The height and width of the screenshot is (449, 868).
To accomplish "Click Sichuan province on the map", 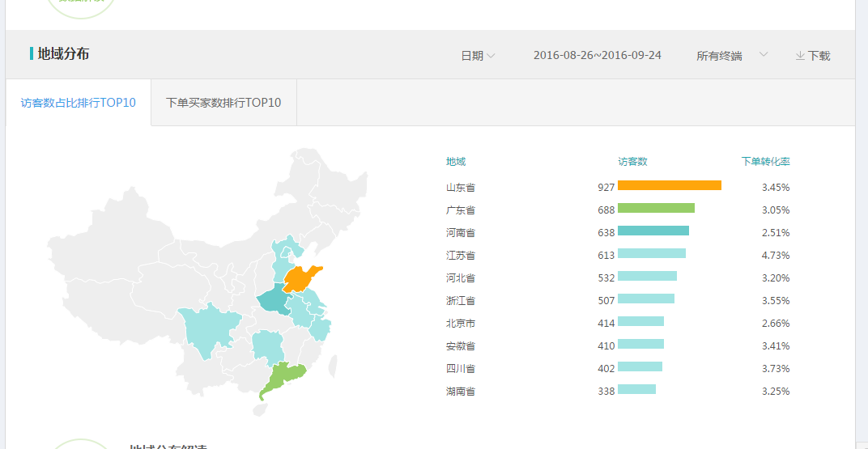I will (x=207, y=329).
